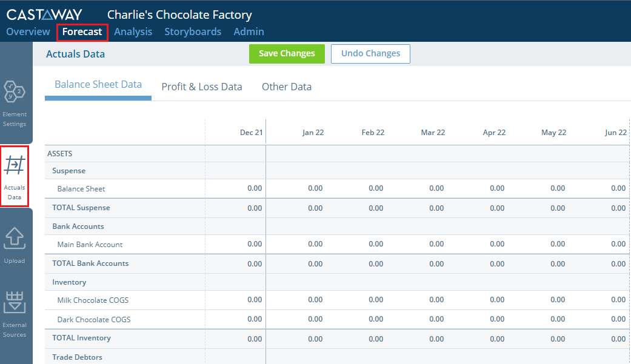Select the May 22 column header
This screenshot has height=364, width=631.
tap(554, 132)
